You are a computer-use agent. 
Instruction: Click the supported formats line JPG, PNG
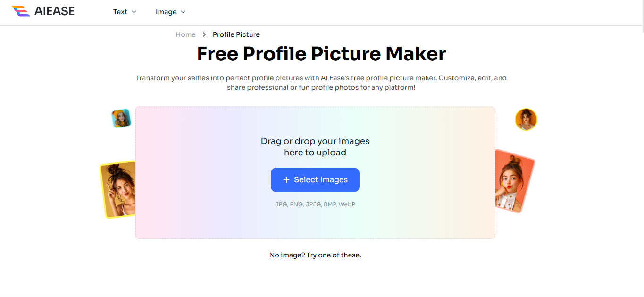[315, 204]
